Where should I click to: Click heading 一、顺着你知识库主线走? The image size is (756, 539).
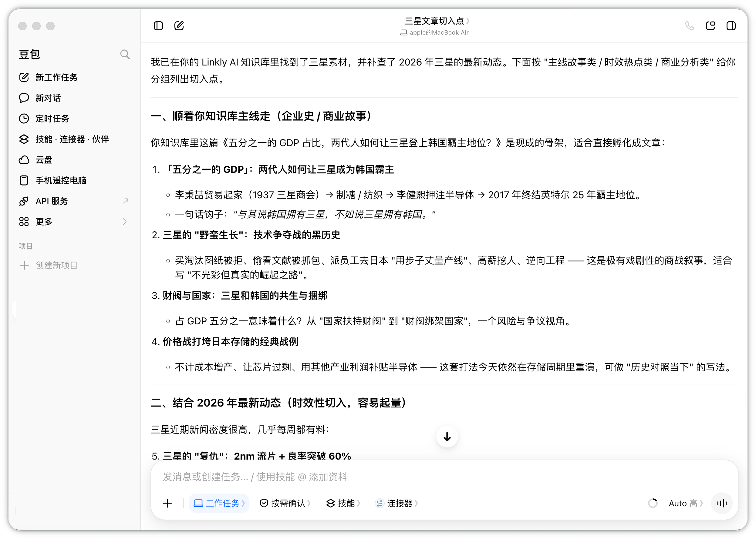tap(262, 116)
